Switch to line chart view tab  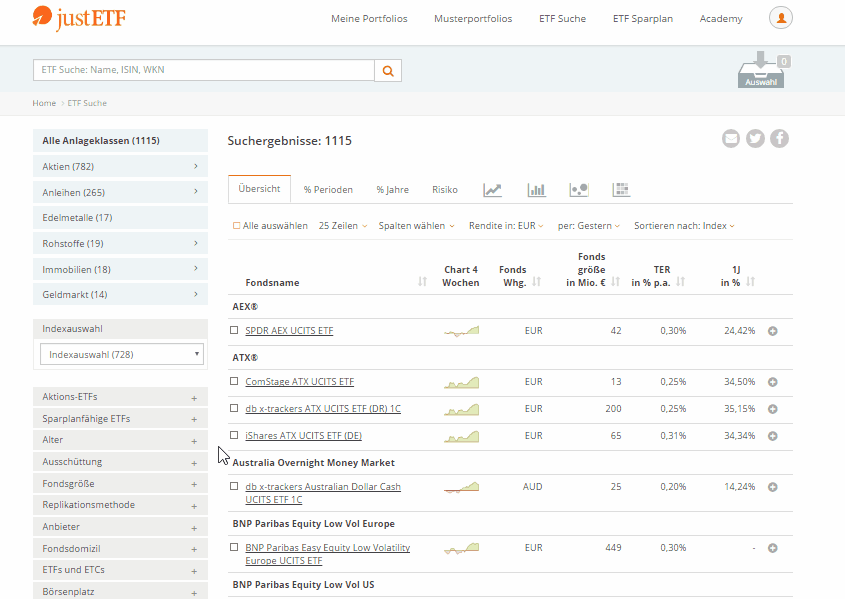[492, 190]
